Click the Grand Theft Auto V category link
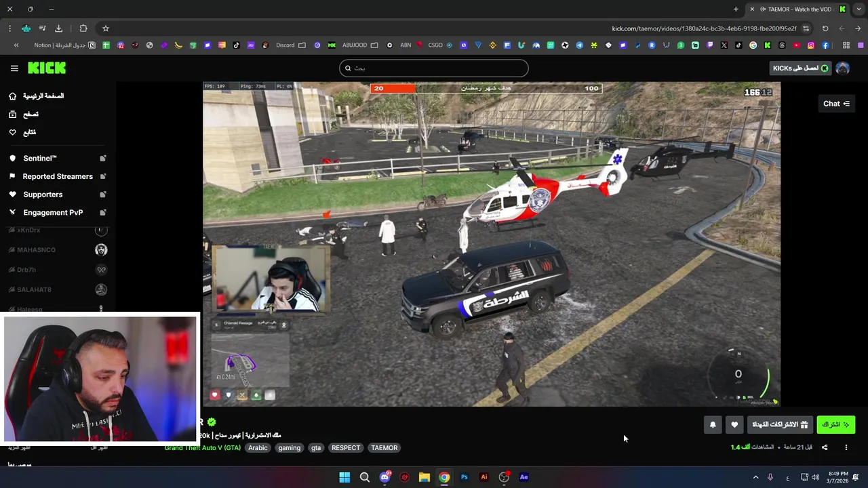The height and width of the screenshot is (488, 868). 202,448
